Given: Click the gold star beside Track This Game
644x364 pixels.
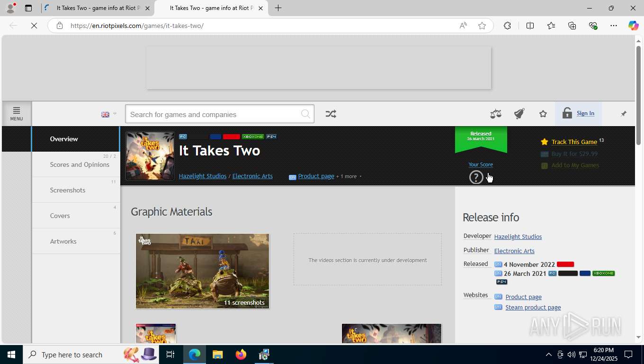Looking at the screenshot, I should click(x=545, y=142).
